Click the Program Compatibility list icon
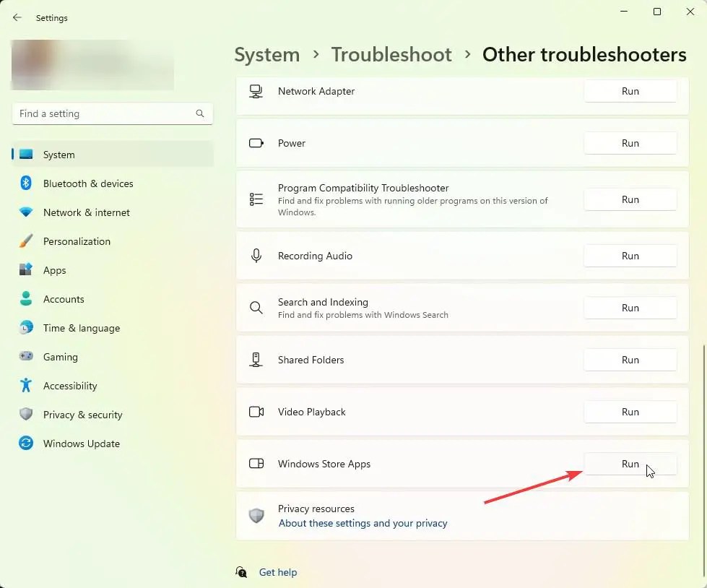The image size is (707, 588). (x=256, y=199)
